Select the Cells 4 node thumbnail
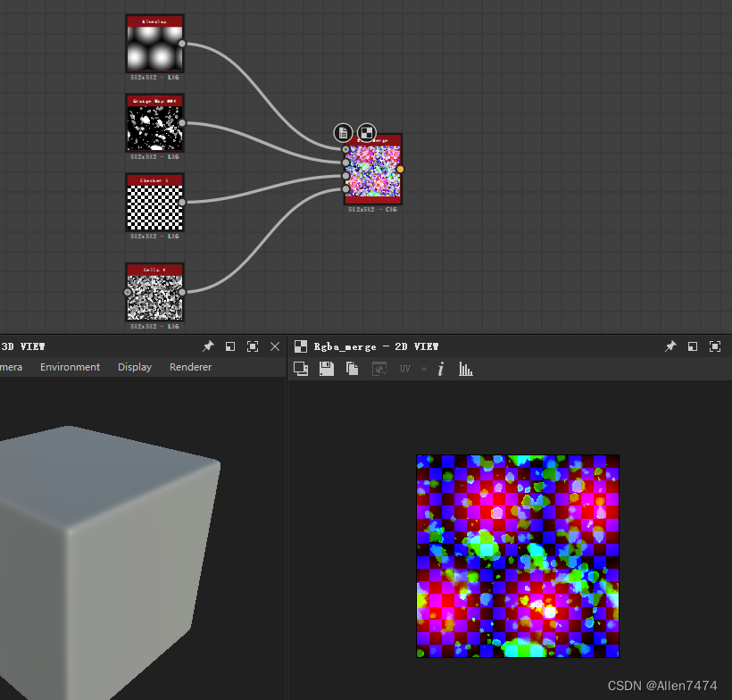 pos(155,297)
